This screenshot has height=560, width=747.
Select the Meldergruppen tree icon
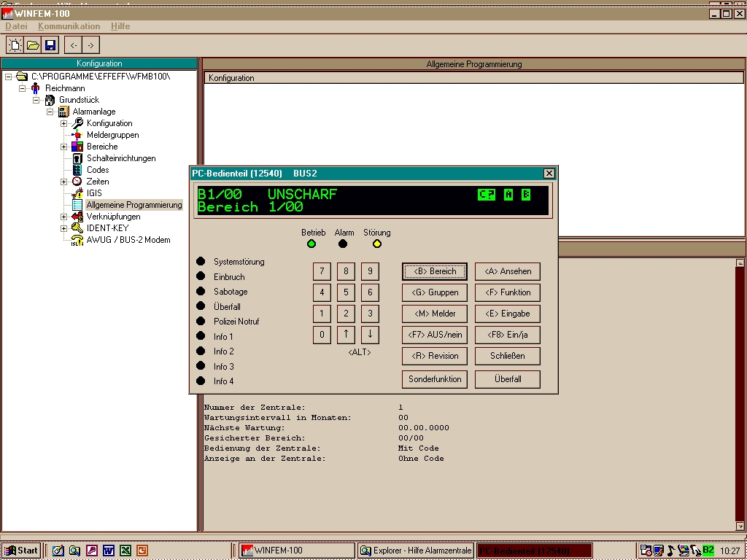tap(77, 135)
